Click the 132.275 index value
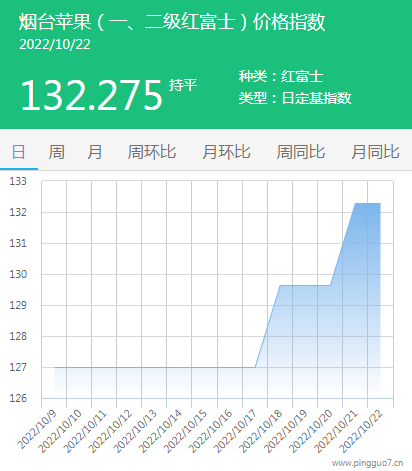 coord(91,96)
